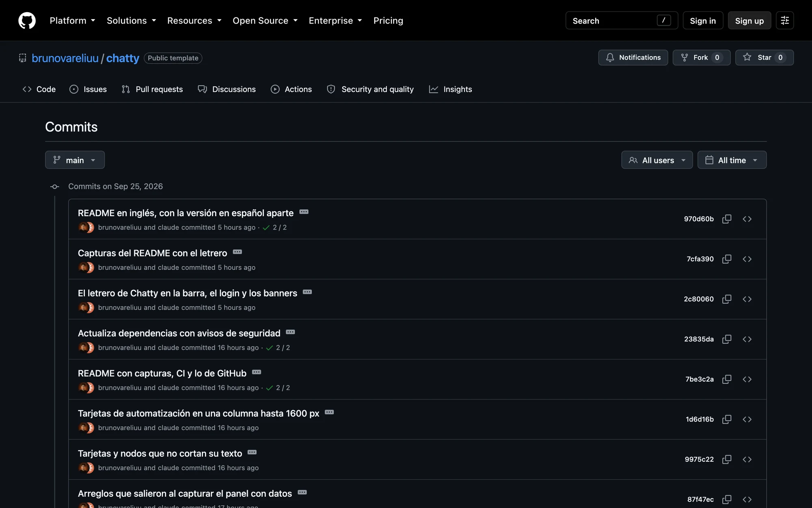The image size is (812, 508).
Task: Expand the Resources navigation menu
Action: tap(194, 21)
